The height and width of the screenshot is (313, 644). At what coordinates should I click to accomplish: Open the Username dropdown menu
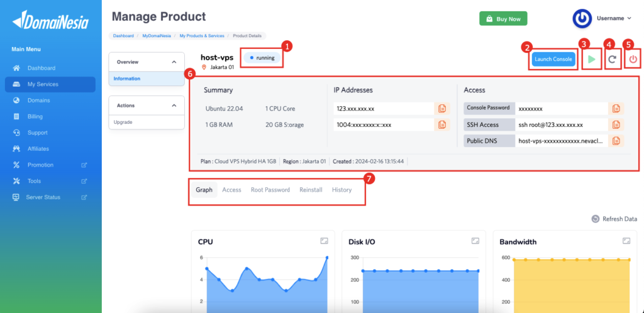pos(614,18)
